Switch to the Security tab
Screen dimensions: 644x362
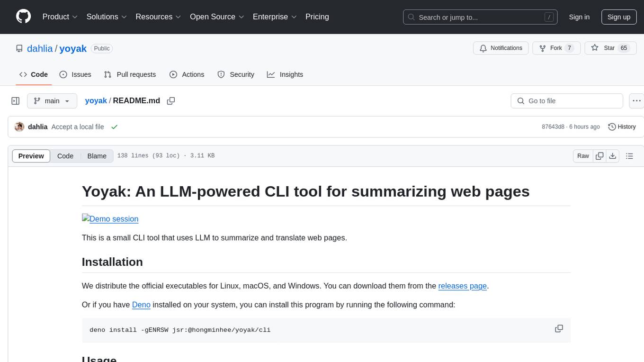click(x=236, y=74)
